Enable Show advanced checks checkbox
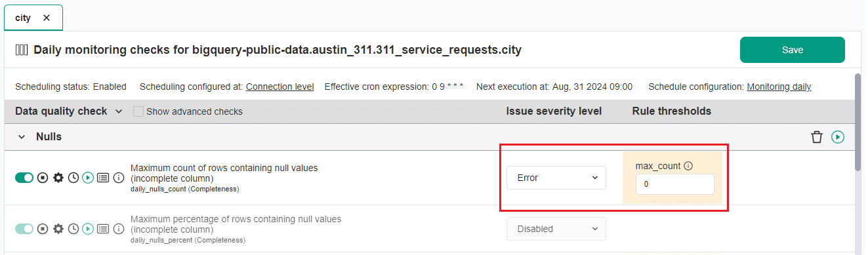This screenshot has width=868, height=255. pos(138,111)
